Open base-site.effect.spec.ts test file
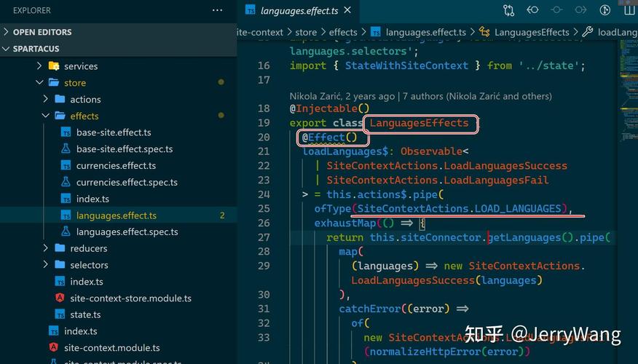This screenshot has width=638, height=364. 125,149
